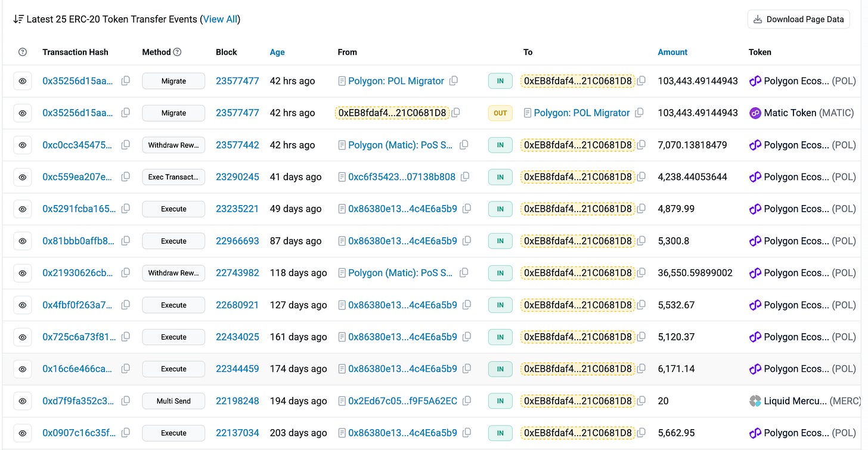Copy Polygon: POL Migrator from-address in first row
This screenshot has height=450, width=868.
(454, 81)
